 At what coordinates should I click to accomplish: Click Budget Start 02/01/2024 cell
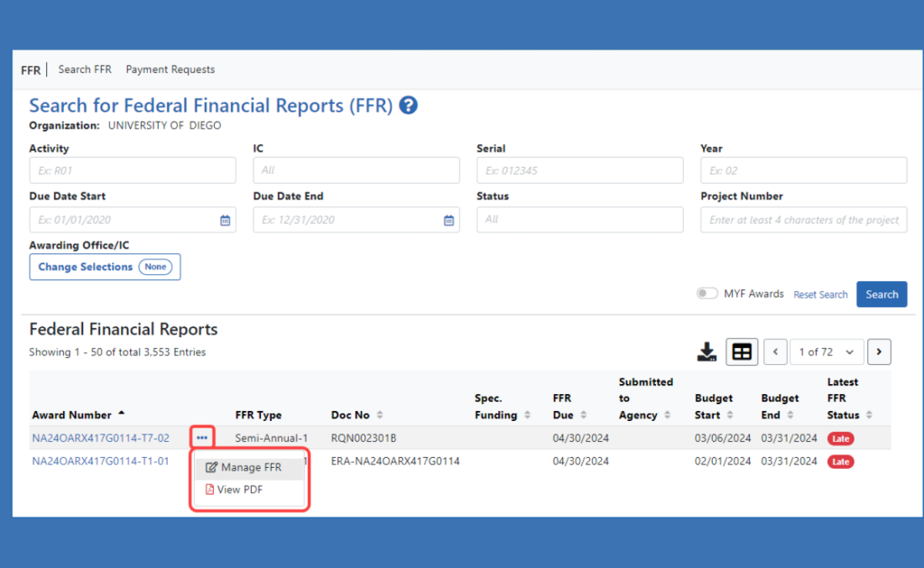pyautogui.click(x=723, y=461)
